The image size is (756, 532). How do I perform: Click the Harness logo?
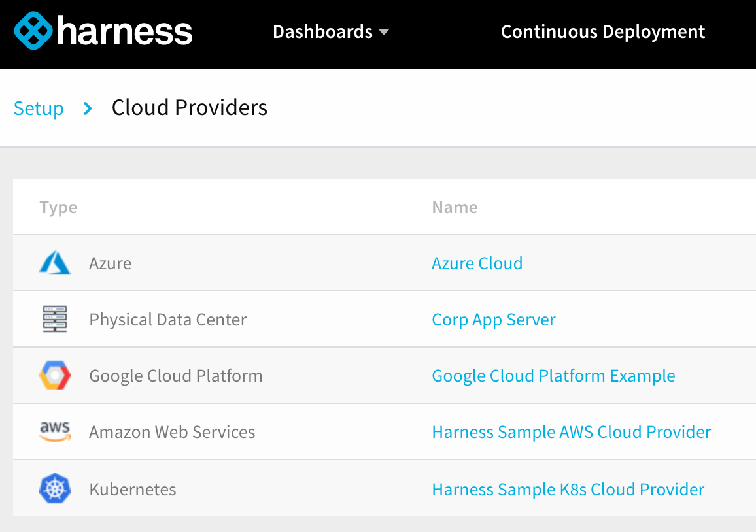tap(103, 31)
